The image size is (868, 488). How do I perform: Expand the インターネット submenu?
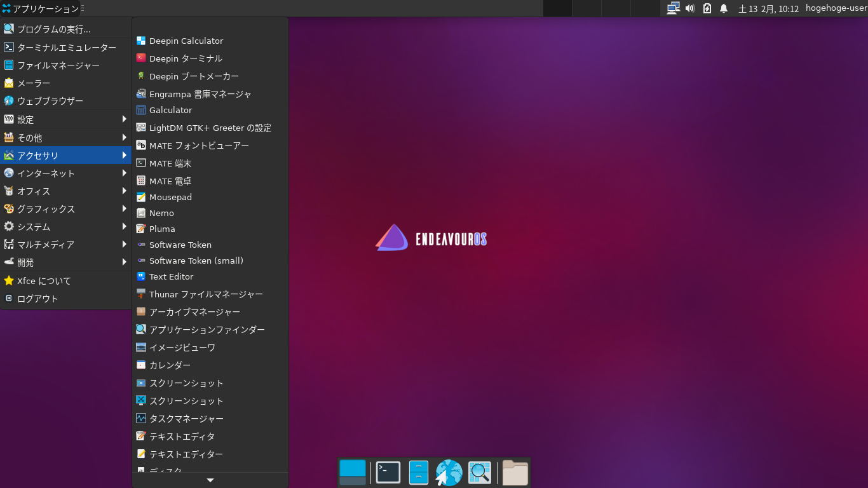tap(66, 173)
